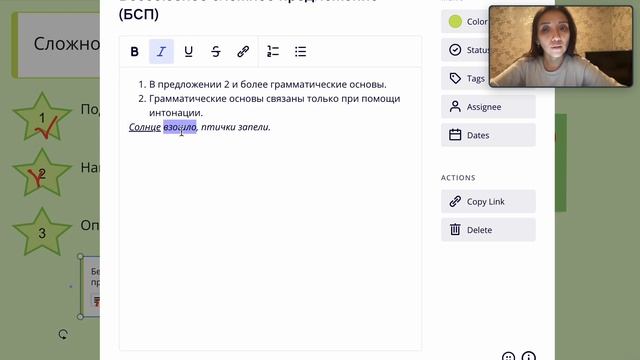Image resolution: width=640 pixels, height=360 pixels.
Task: Set an Assignee for the card
Action: pyautogui.click(x=488, y=107)
